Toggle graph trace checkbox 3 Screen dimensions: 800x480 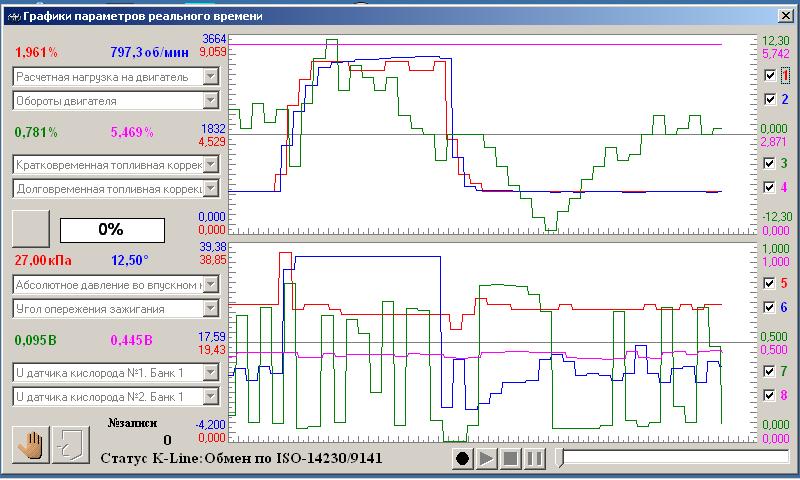tap(769, 163)
